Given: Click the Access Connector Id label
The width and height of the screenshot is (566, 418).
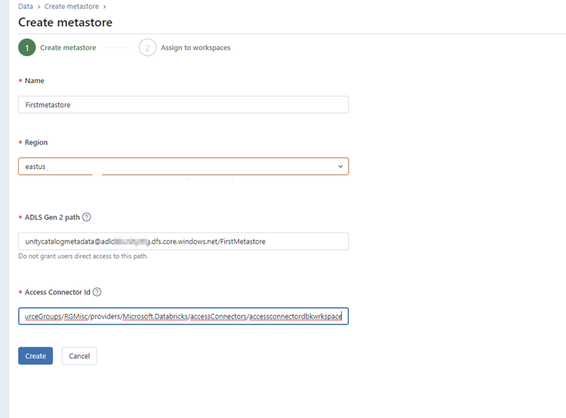Looking at the screenshot, I should [x=57, y=292].
